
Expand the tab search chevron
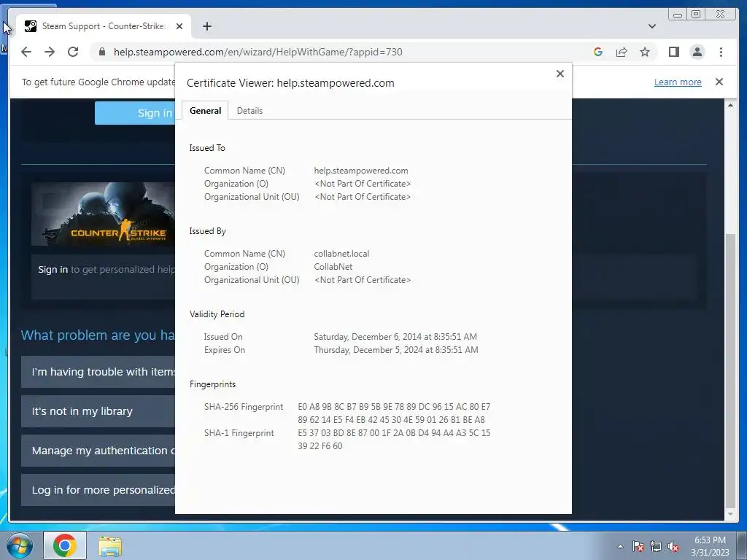click(651, 26)
